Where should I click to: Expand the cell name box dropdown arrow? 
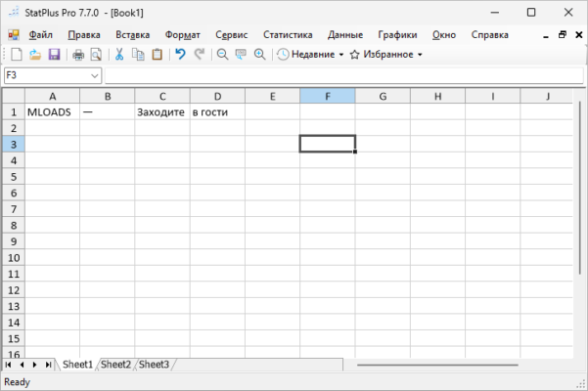(95, 76)
